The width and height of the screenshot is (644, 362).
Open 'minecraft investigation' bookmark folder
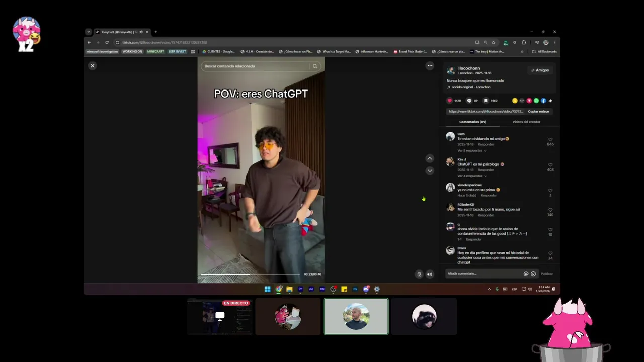pyautogui.click(x=102, y=51)
